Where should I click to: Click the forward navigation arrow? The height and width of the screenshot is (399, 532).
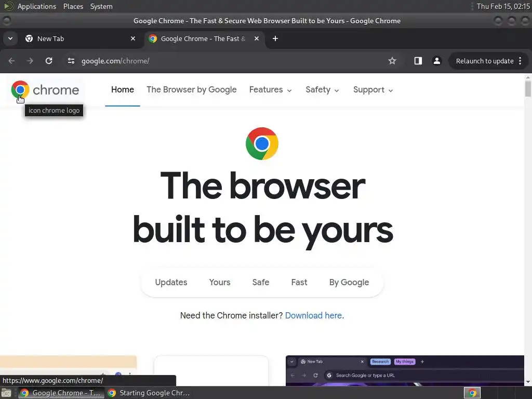point(30,61)
